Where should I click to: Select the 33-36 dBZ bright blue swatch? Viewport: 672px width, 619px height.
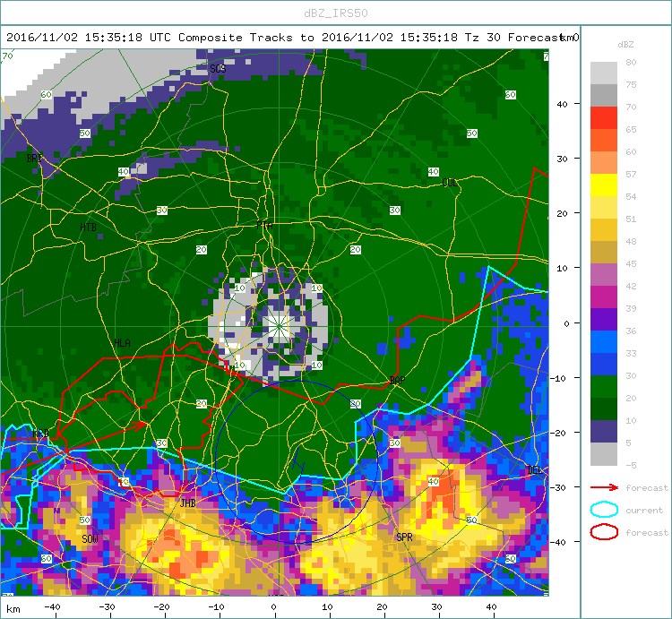click(604, 342)
